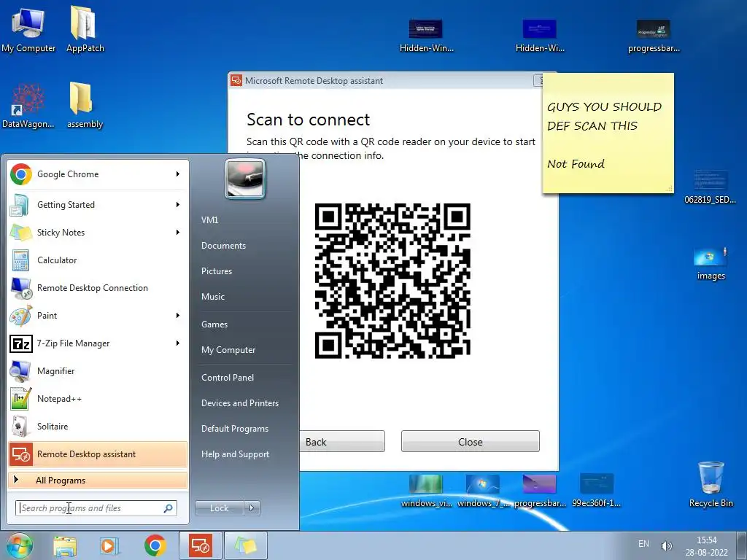Screen dimensions: 747x560
Task: Click the magnifier icon in the search box
Action: tap(169, 508)
